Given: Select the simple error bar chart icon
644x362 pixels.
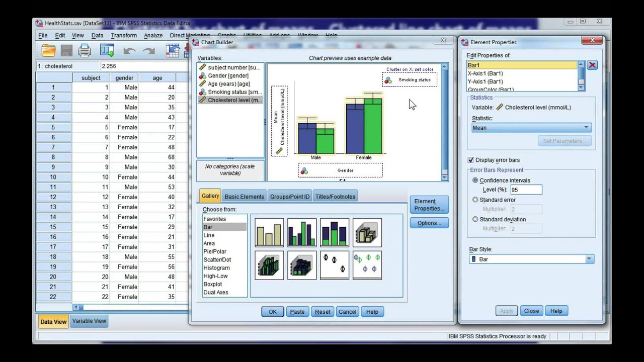Looking at the screenshot, I should pos(335,265).
